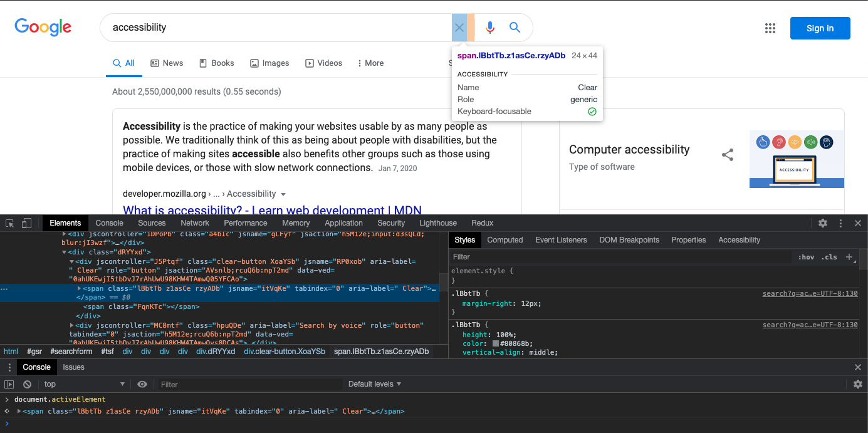Submit search with magnifier icon
This screenshot has width=868, height=433.
515,28
